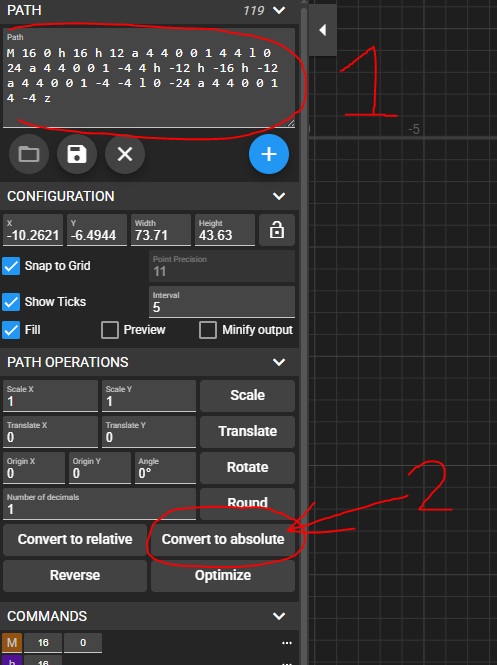Click the Reverse path button

[75, 576]
